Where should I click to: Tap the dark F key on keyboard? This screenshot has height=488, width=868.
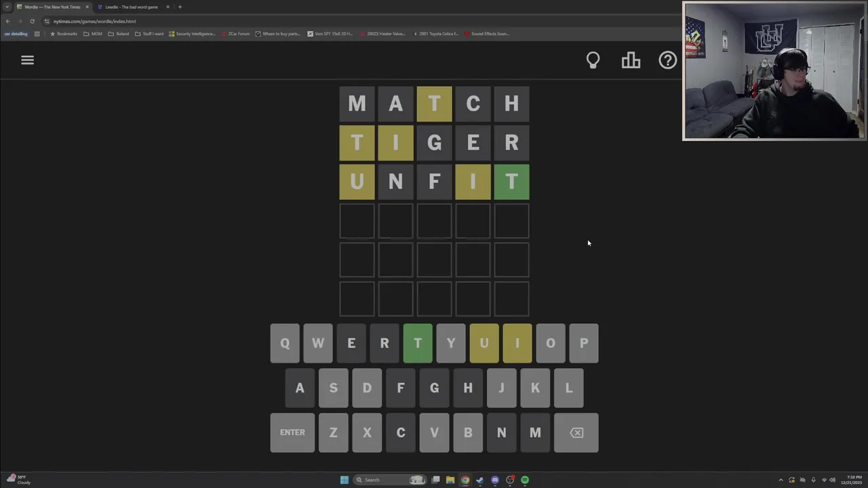(401, 388)
